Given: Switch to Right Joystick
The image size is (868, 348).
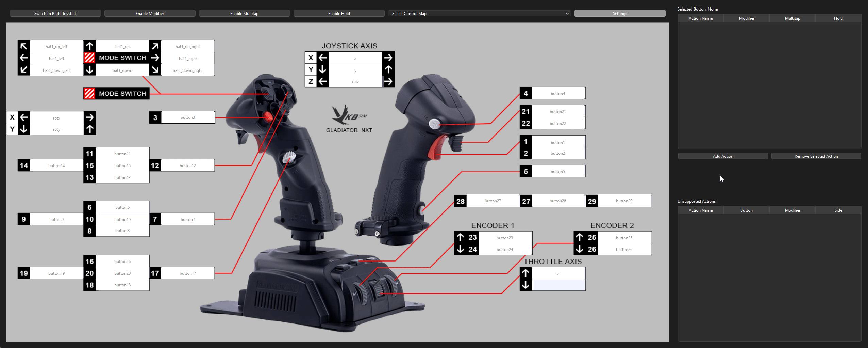Looking at the screenshot, I should tap(55, 14).
